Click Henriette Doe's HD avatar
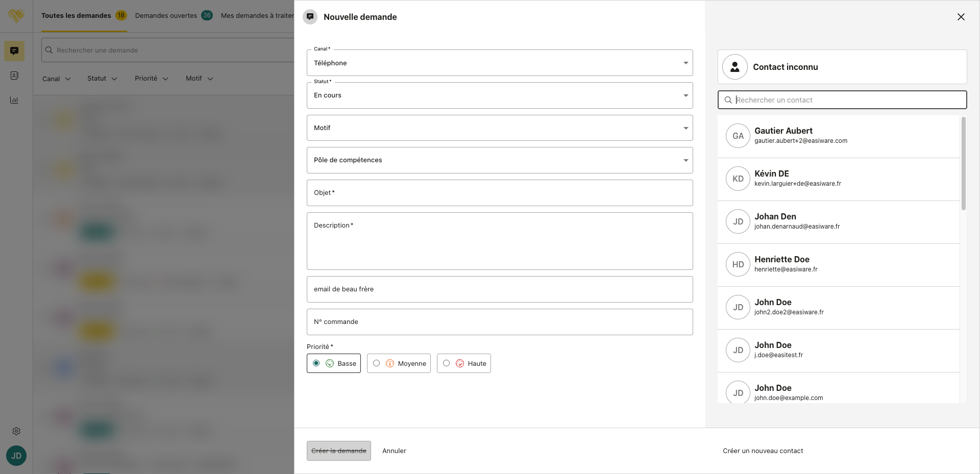The width and height of the screenshot is (980, 474). [738, 264]
